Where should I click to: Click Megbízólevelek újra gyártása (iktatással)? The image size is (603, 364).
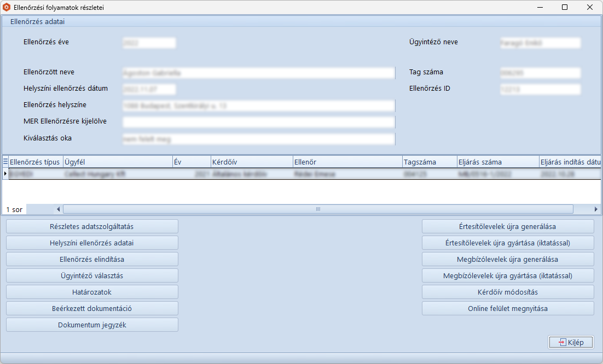(x=507, y=275)
